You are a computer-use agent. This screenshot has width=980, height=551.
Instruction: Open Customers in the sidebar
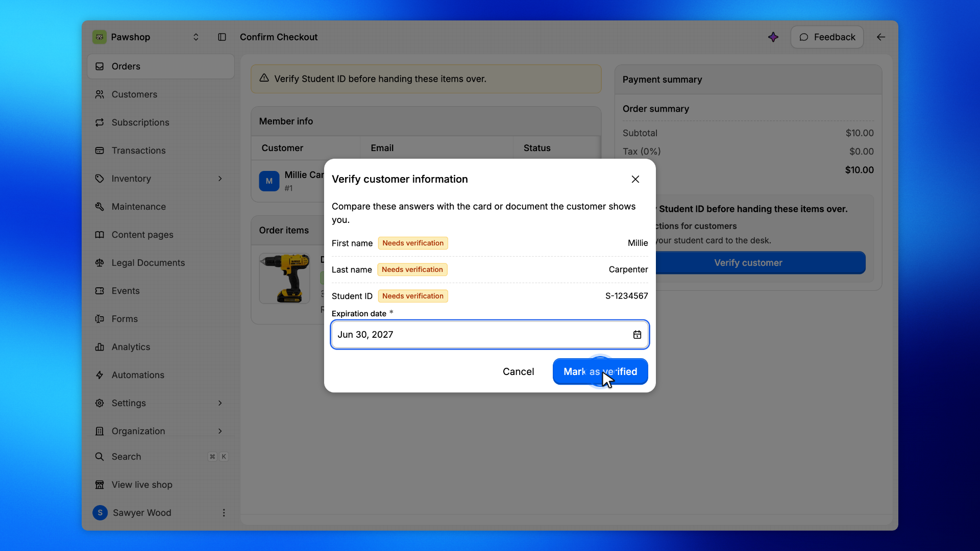point(161,94)
